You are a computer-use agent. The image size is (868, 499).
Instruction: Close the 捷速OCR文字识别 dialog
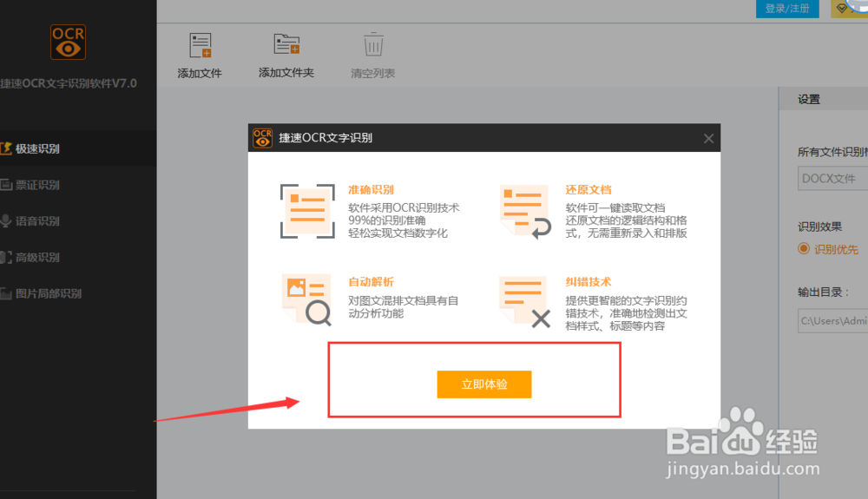708,138
